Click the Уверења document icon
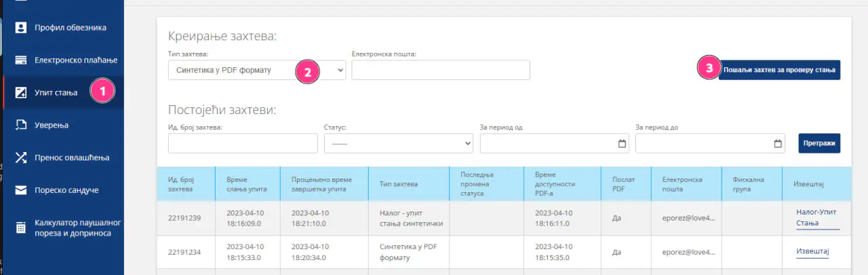This screenshot has height=275, width=868. pos(20,125)
